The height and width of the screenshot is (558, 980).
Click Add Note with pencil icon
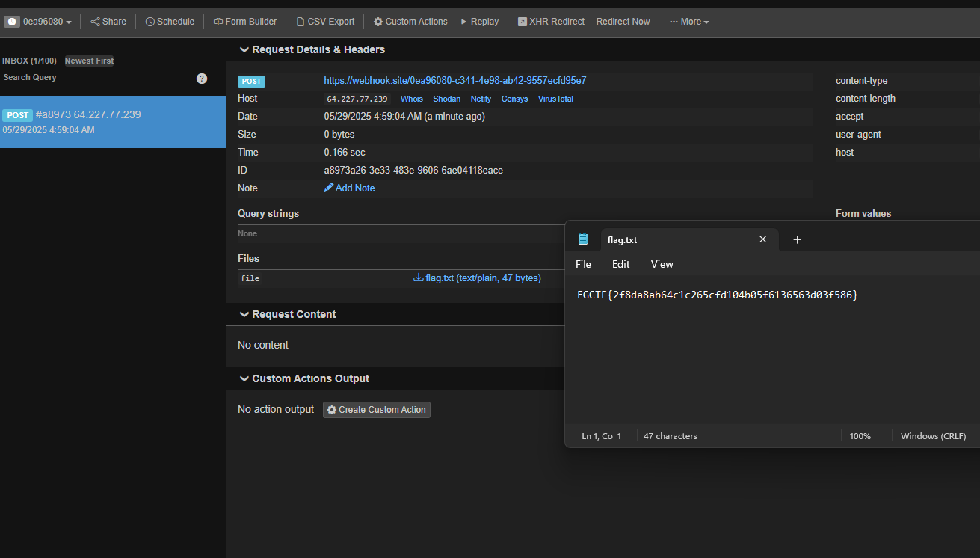349,188
